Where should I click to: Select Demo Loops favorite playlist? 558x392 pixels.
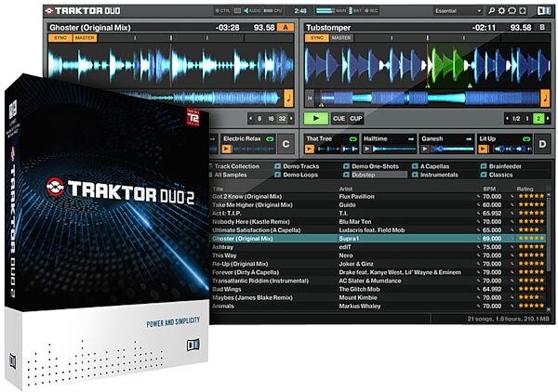300,175
